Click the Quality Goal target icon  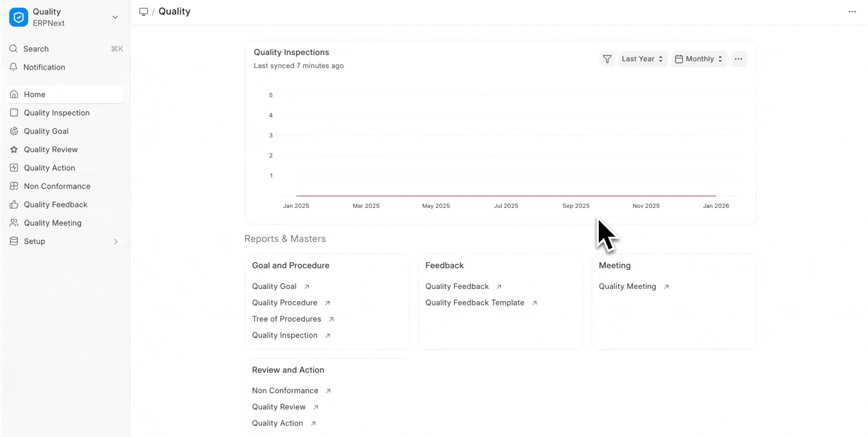(14, 131)
